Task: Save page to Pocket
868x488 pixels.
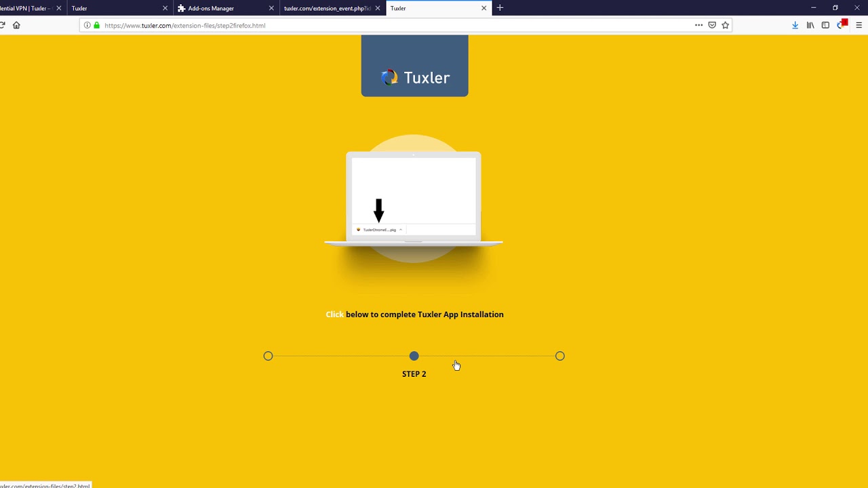Action: (x=712, y=25)
